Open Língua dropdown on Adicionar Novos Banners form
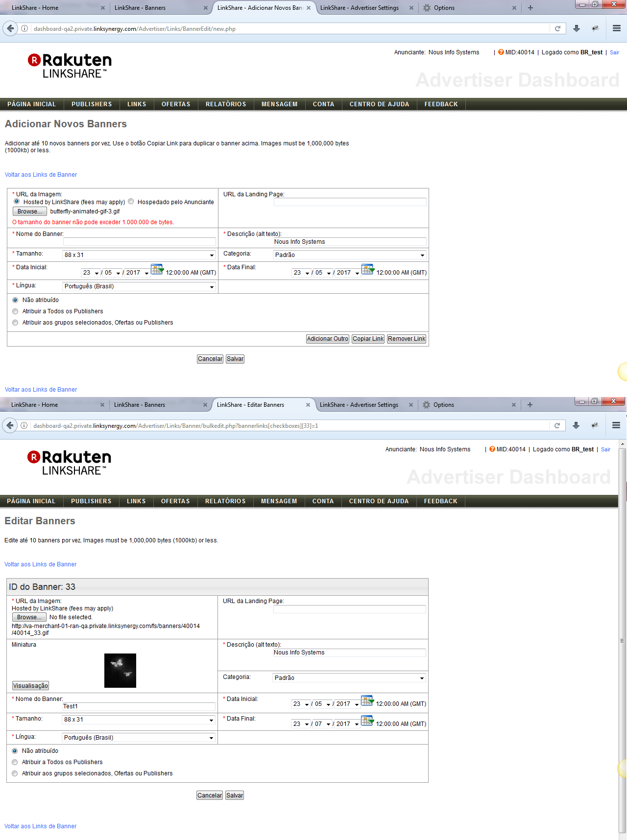 tap(139, 286)
